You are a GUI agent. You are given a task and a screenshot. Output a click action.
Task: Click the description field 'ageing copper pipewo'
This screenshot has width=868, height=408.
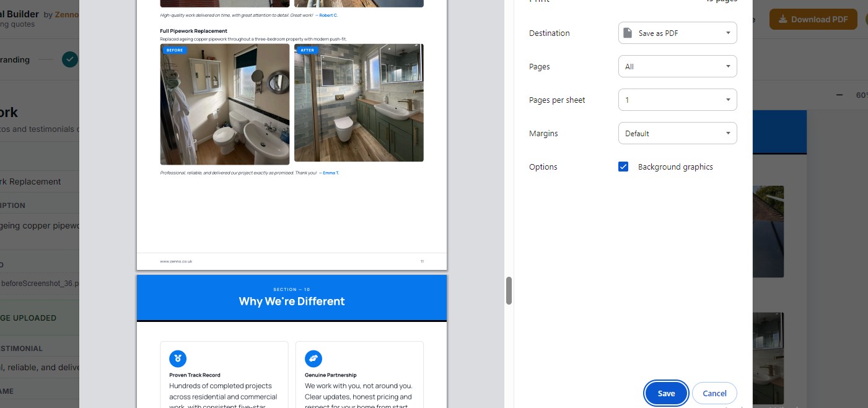(x=40, y=225)
